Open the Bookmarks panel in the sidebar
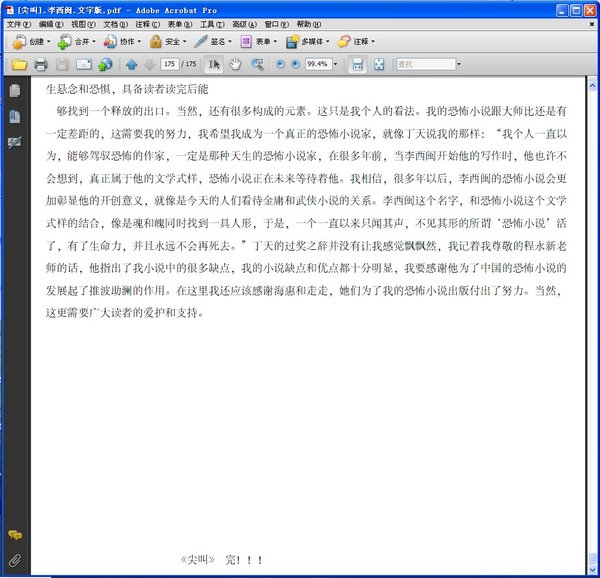 point(15,117)
